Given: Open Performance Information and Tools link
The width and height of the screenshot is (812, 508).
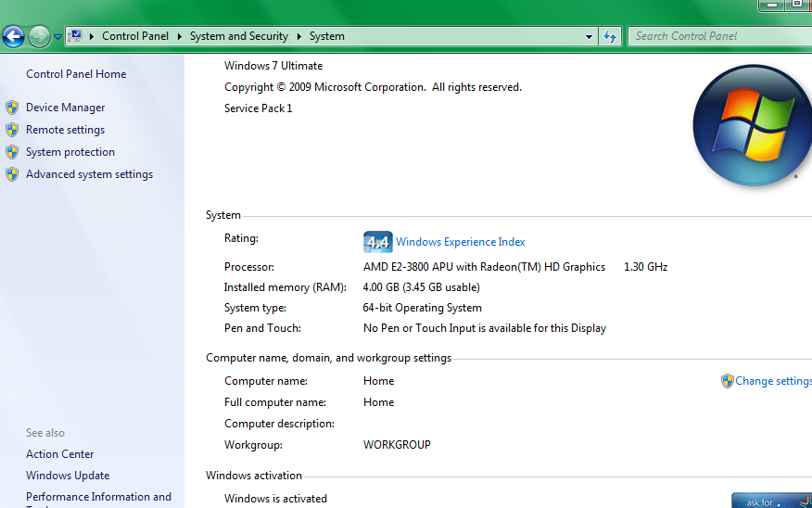Looking at the screenshot, I should (98, 499).
